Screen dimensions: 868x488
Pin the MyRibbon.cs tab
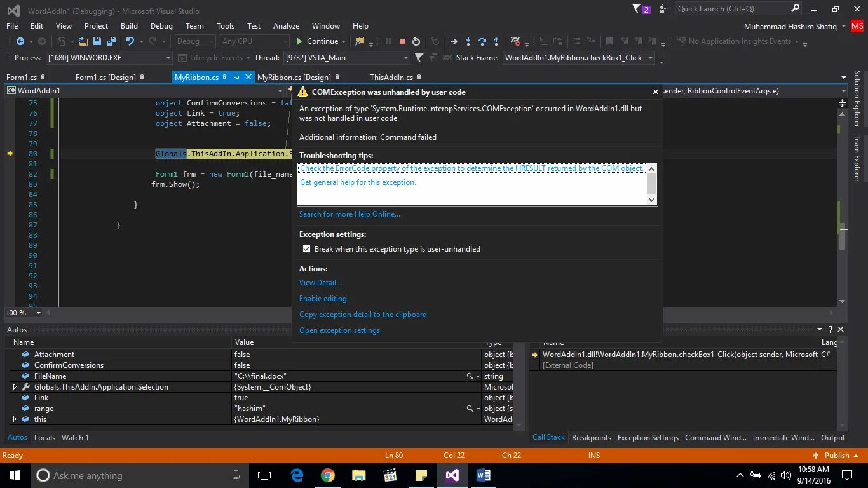click(236, 77)
